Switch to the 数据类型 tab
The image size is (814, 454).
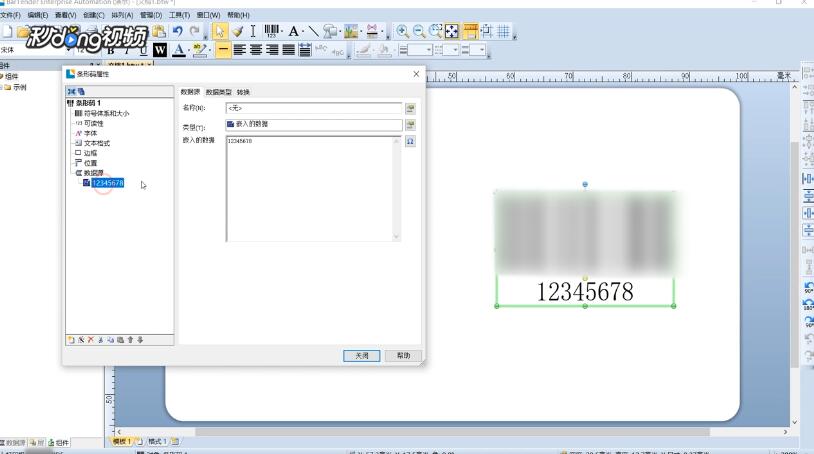219,92
